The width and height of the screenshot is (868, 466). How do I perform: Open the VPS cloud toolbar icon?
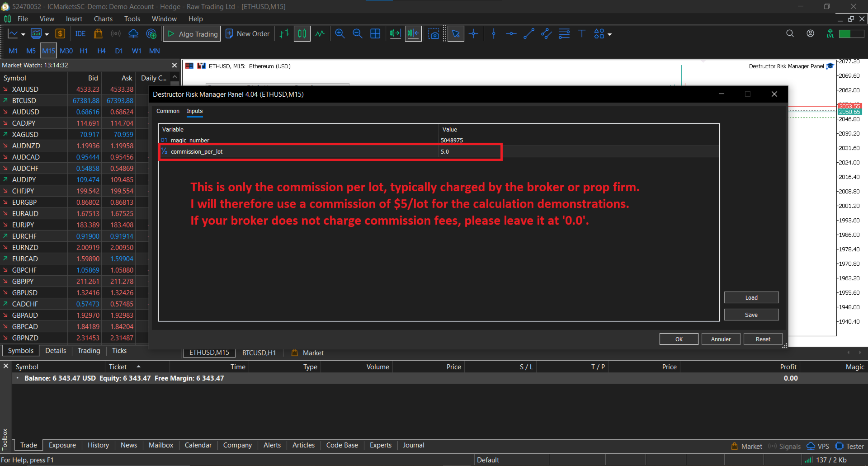point(133,34)
